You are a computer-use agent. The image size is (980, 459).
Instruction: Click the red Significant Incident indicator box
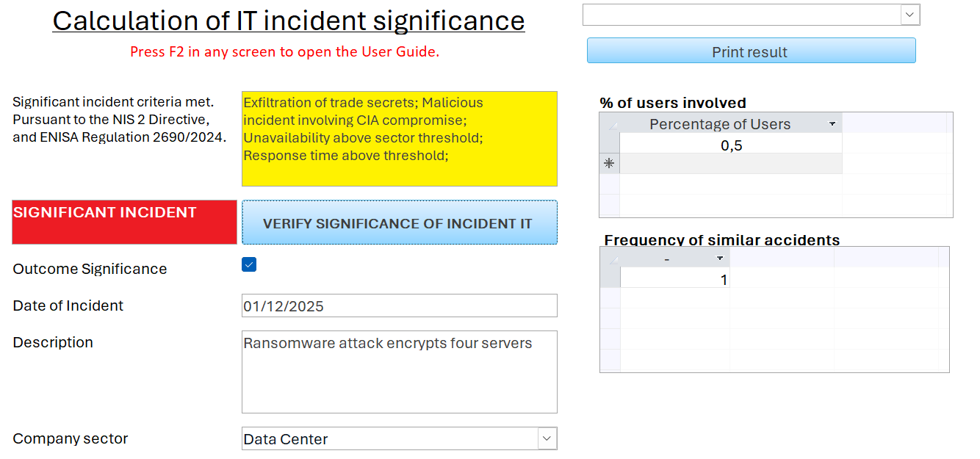pyautogui.click(x=124, y=222)
